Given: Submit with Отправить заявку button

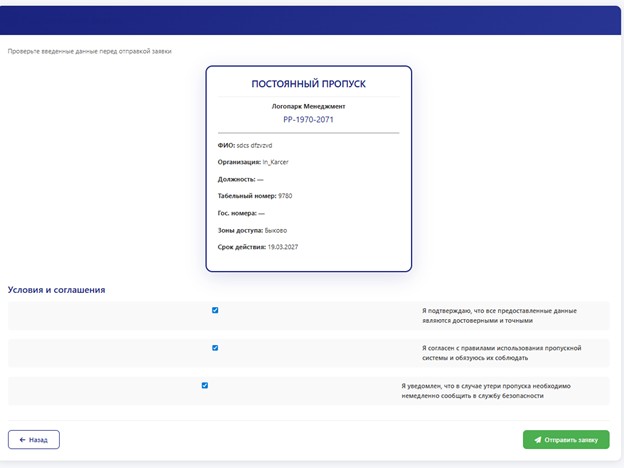Looking at the screenshot, I should [x=566, y=439].
